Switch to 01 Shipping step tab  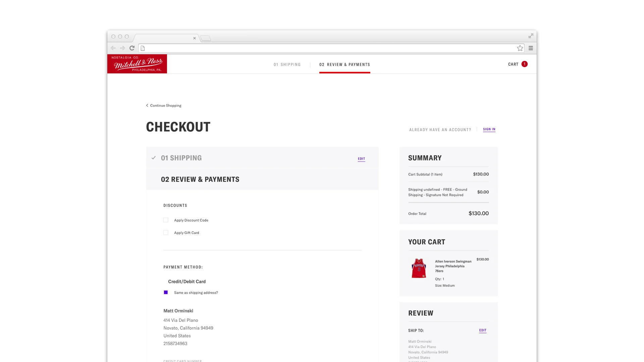tap(287, 64)
